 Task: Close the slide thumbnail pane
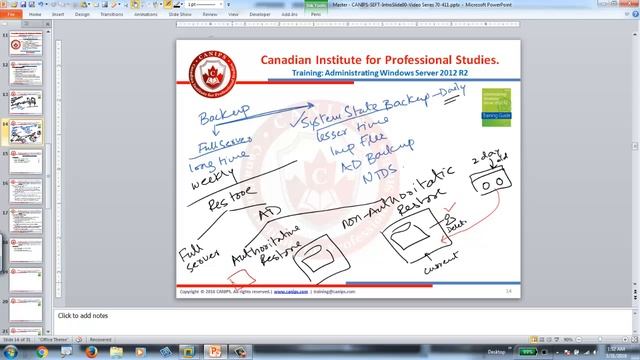click(x=47, y=24)
